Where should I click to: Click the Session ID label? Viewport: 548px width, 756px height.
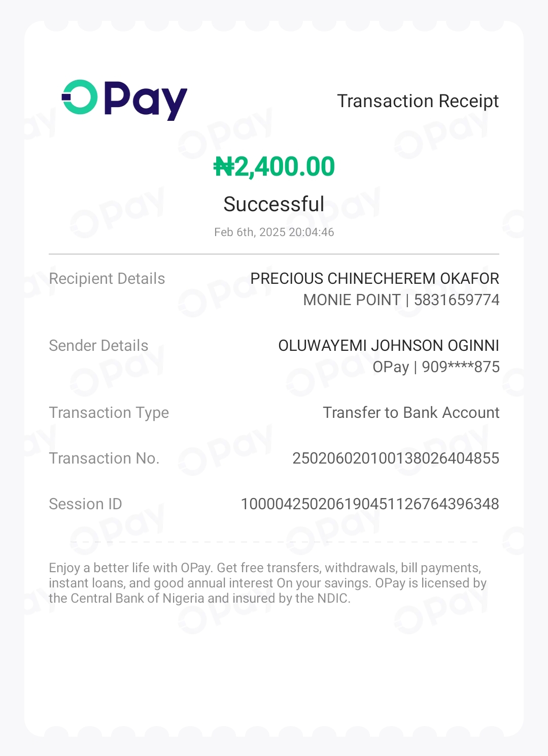[85, 504]
